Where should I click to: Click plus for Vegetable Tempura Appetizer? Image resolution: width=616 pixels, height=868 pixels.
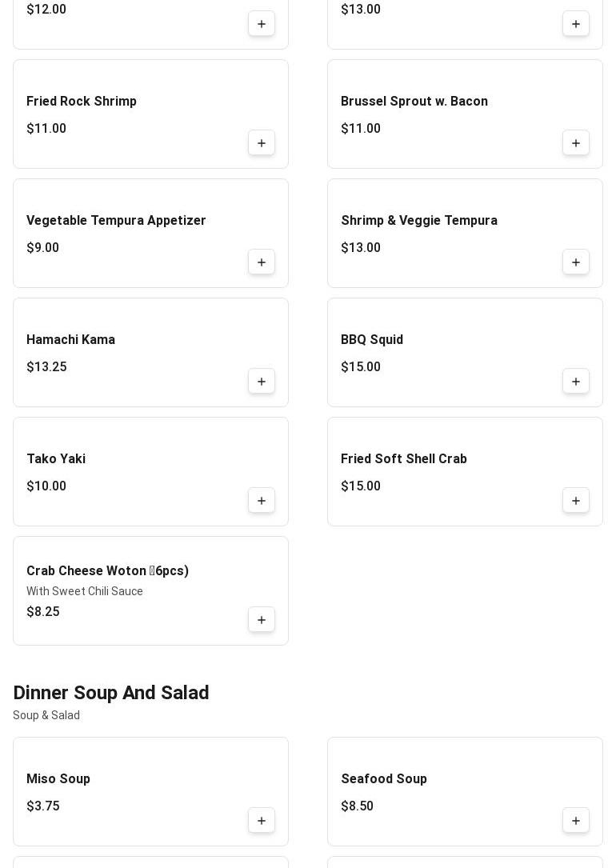click(x=262, y=262)
